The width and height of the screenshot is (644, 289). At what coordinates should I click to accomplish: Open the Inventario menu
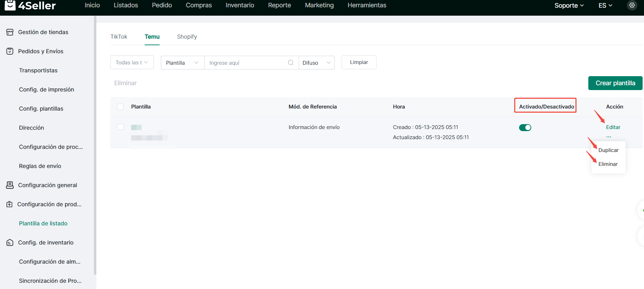pyautogui.click(x=240, y=5)
